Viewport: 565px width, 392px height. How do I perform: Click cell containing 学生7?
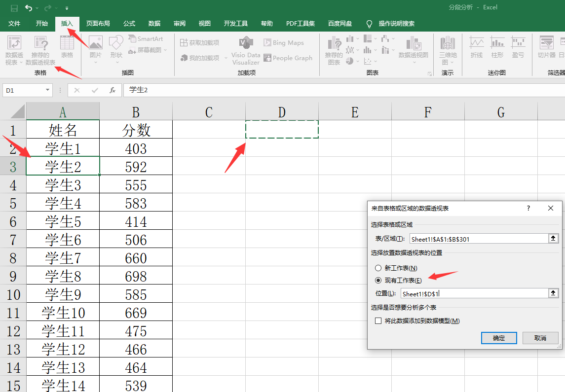click(63, 257)
